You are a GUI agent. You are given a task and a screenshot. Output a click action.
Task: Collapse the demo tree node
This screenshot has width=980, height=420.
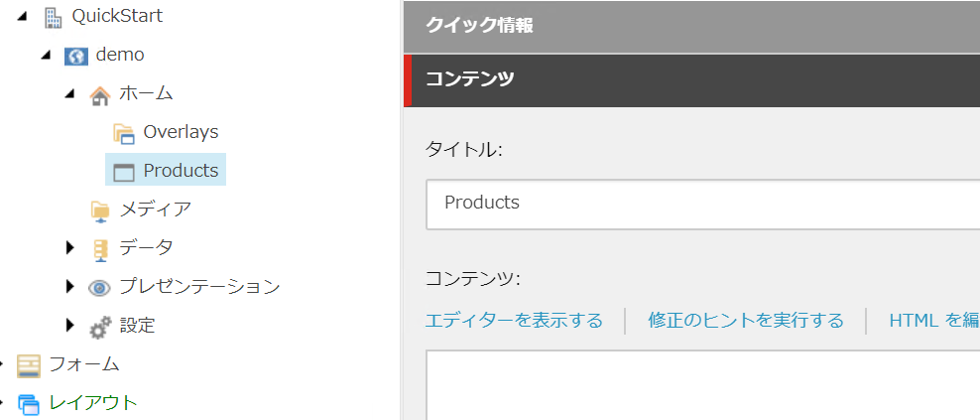tap(46, 57)
